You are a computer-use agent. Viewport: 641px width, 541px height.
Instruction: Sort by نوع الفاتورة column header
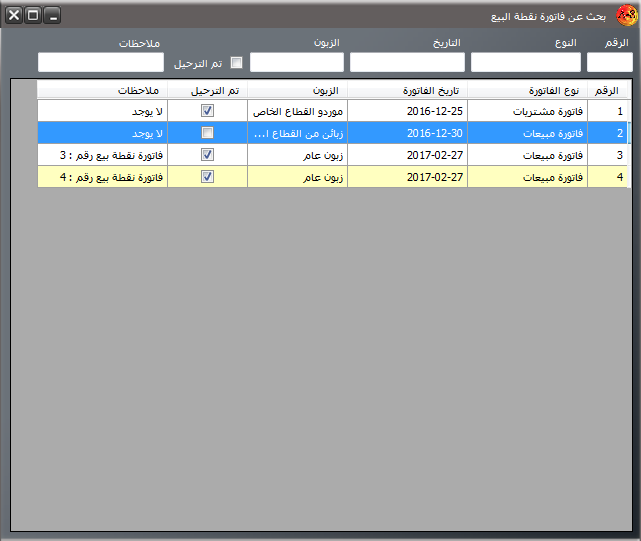click(526, 90)
